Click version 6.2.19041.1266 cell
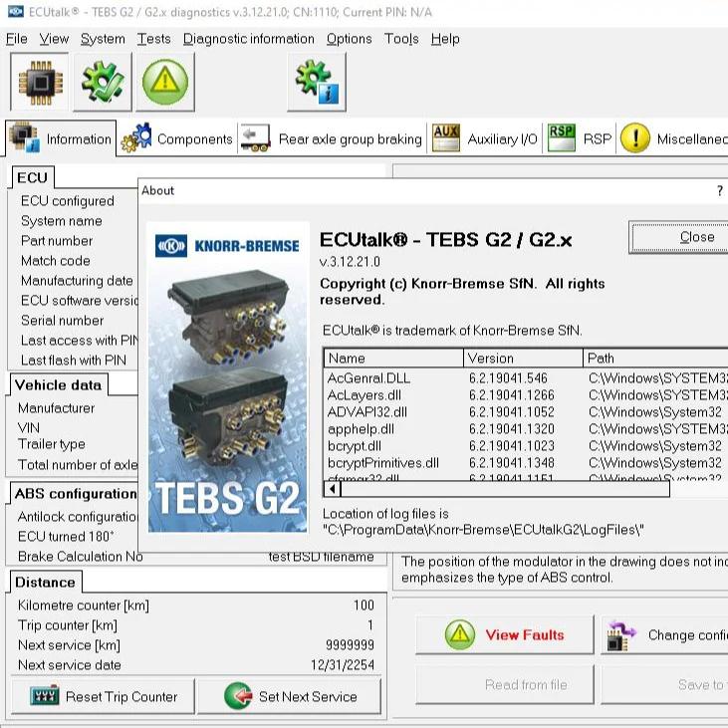This screenshot has width=728, height=728. 511,395
